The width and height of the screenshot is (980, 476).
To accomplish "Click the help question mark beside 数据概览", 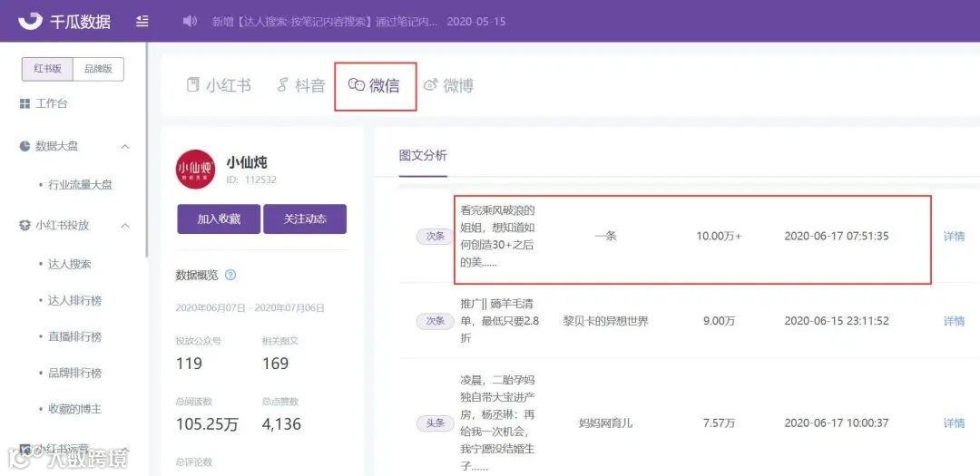I will [230, 275].
